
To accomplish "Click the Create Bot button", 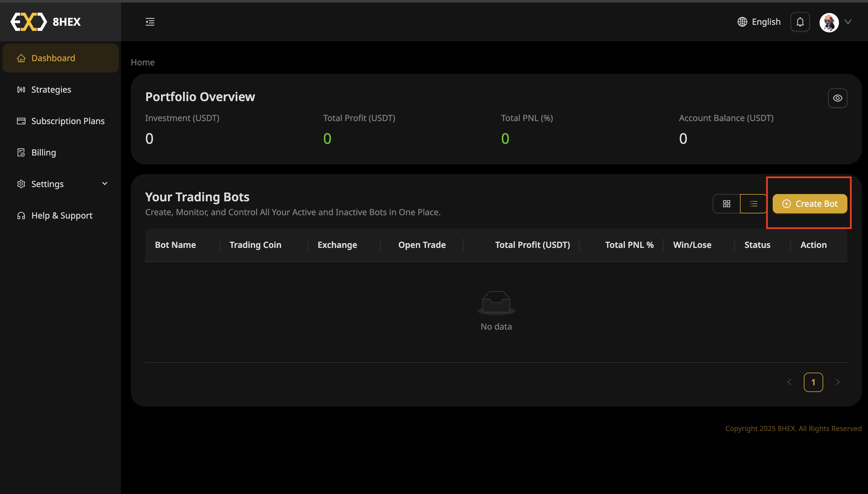I will [x=809, y=204].
